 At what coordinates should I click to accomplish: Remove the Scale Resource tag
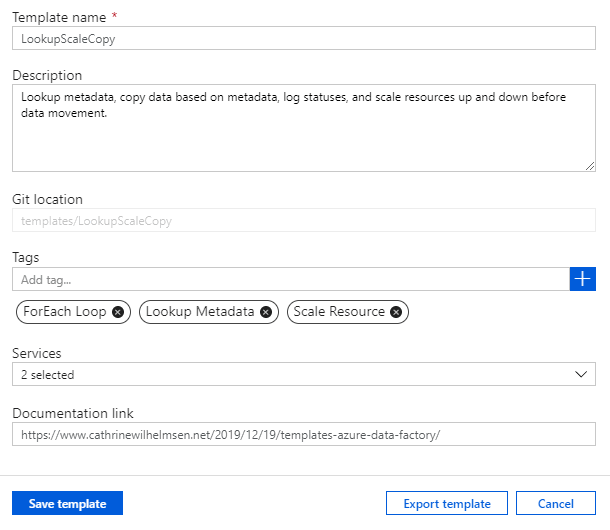396,312
